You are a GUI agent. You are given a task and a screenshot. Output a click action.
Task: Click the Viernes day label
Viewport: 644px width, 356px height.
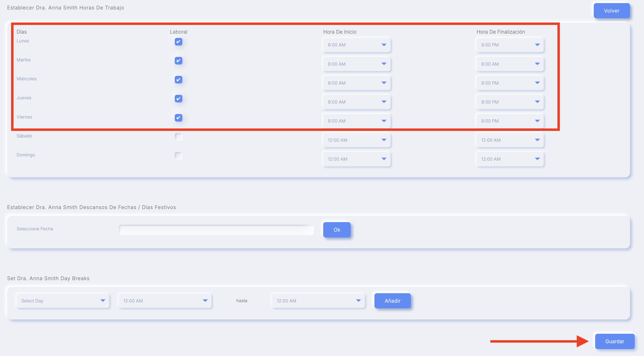[x=24, y=117]
